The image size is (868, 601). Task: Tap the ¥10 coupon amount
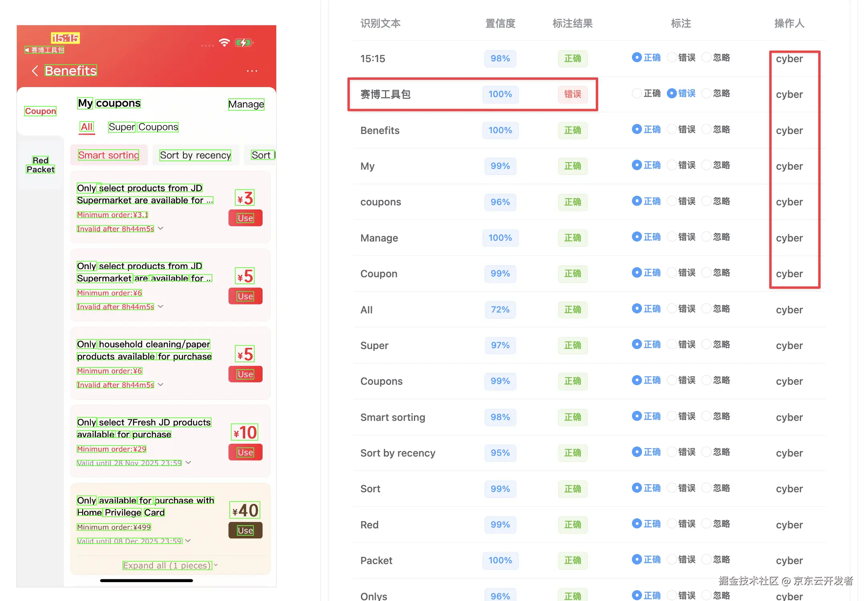tap(245, 432)
